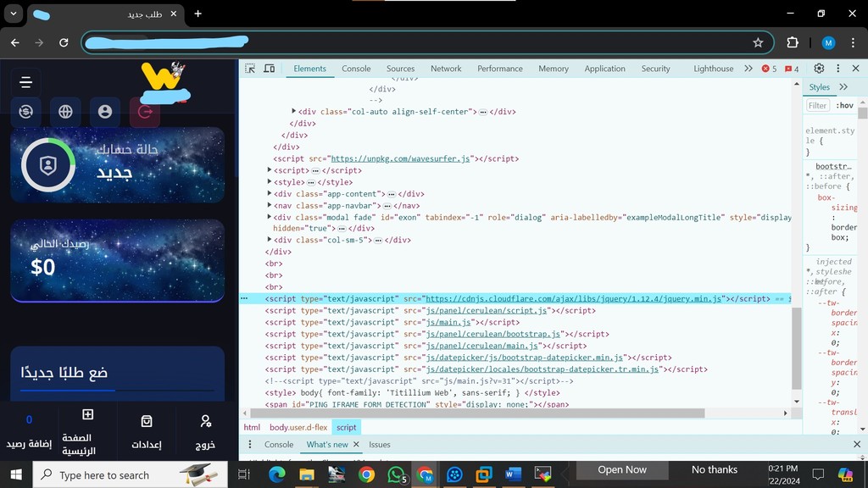This screenshot has height=488, width=868.
Task: Open js/panel/cerulean/script.js link
Action: coord(486,310)
